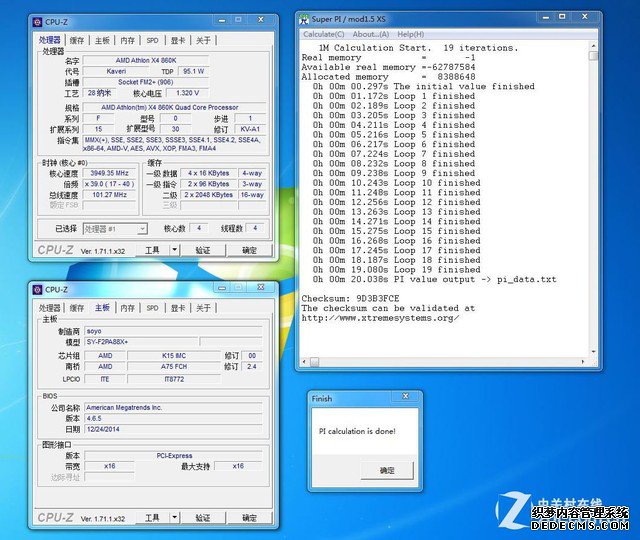640x540 pixels.
Task: Click 工具 button in bottom CPU-Z window
Action: (x=152, y=518)
